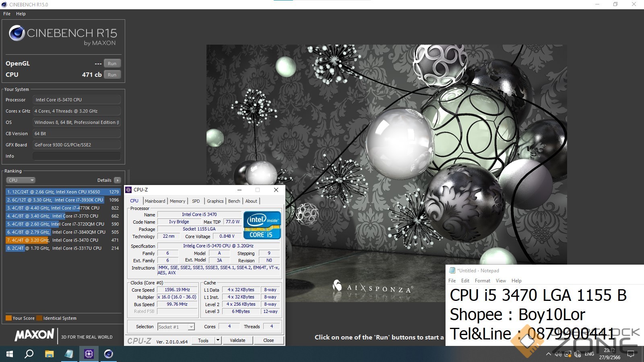Run the CPU benchmark test

pos(112,75)
